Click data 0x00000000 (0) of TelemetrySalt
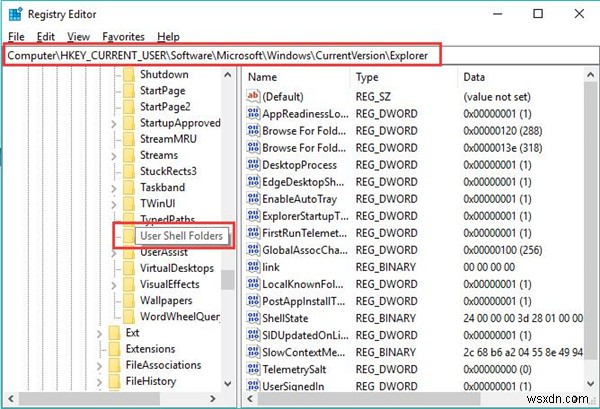 497,369
